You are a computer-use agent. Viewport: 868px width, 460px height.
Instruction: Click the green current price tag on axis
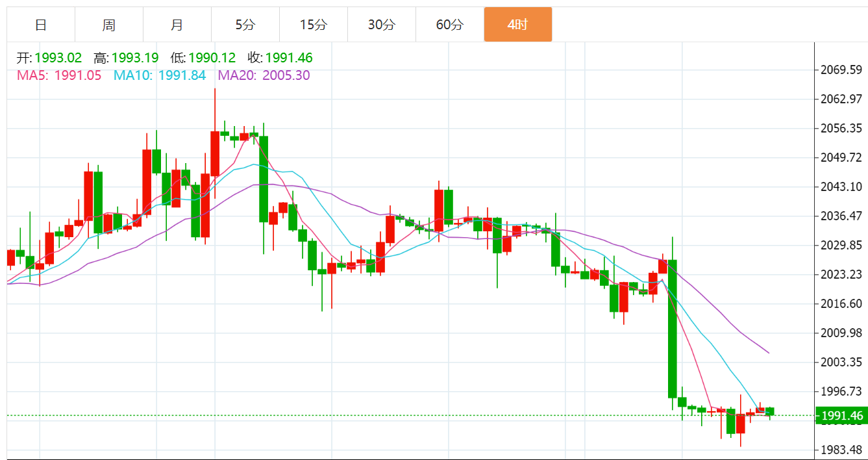pos(841,416)
